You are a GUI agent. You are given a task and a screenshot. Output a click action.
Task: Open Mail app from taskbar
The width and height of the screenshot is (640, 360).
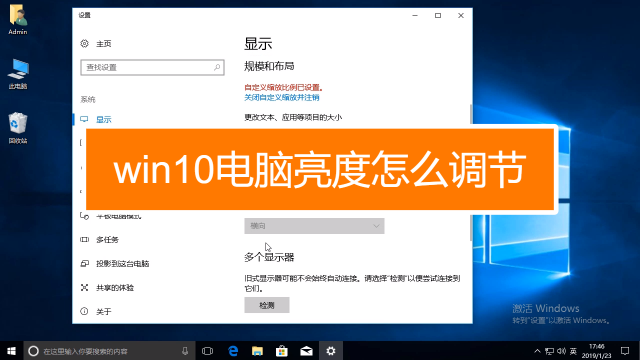[306, 351]
